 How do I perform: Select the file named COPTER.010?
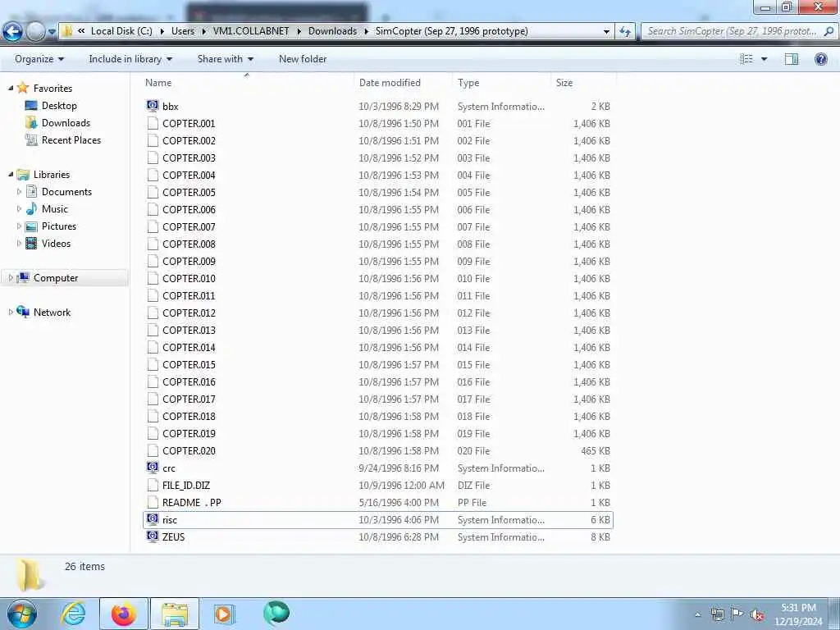[189, 279]
